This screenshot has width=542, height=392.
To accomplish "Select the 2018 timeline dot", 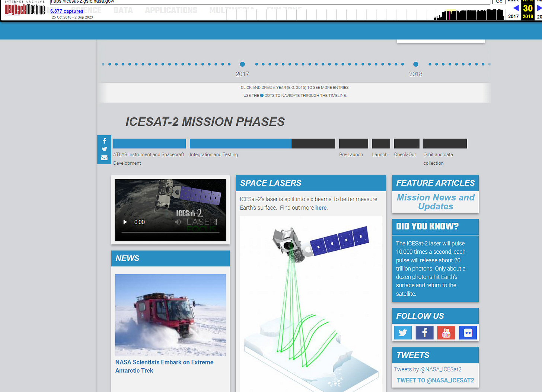I will point(416,64).
